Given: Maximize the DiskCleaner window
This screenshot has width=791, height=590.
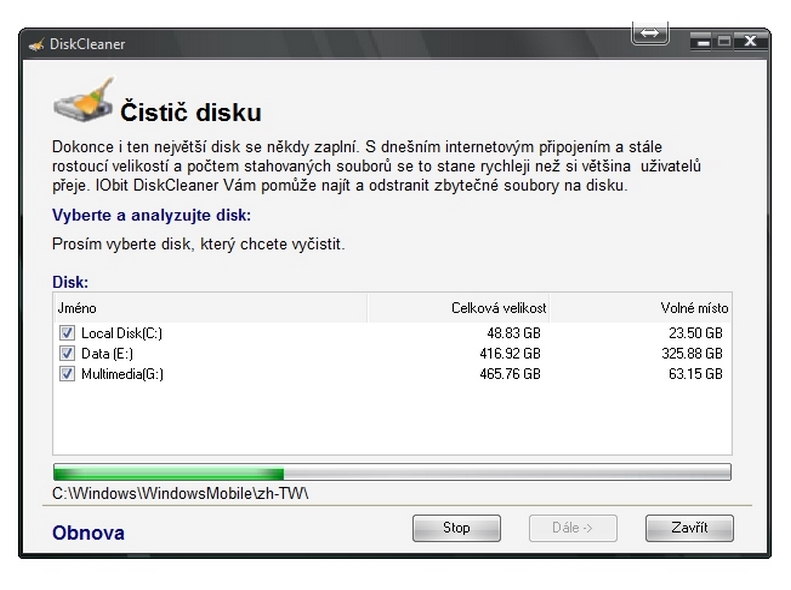Looking at the screenshot, I should [x=724, y=41].
